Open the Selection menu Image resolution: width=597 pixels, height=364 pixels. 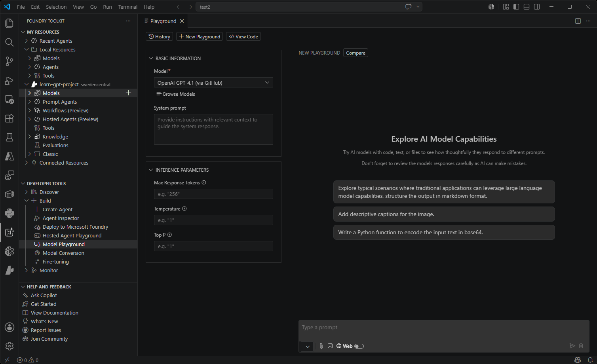[56, 7]
